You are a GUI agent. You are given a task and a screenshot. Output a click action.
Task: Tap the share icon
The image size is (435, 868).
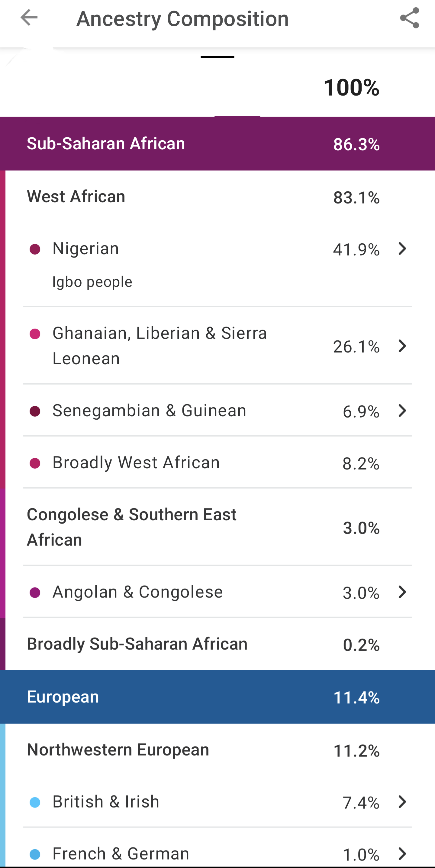click(x=409, y=18)
